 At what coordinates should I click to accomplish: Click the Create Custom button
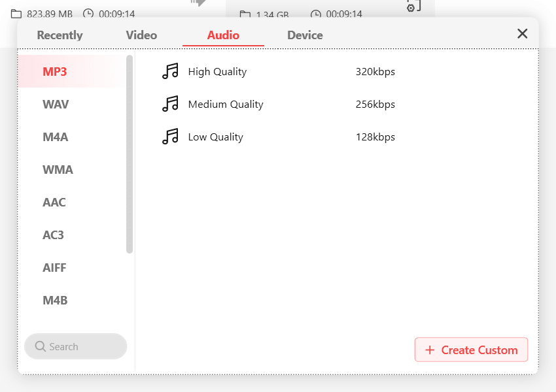click(471, 350)
